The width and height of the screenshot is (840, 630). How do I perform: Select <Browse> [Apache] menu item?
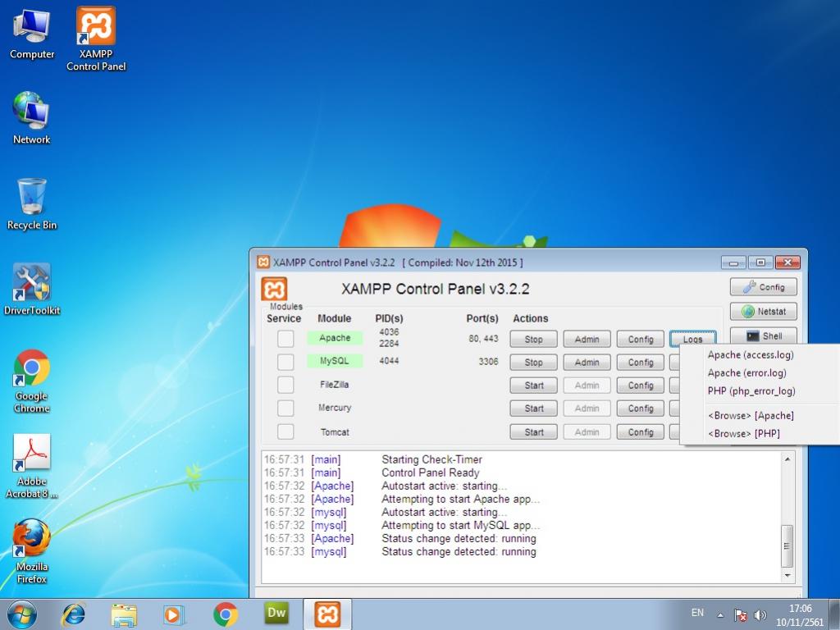[750, 416]
